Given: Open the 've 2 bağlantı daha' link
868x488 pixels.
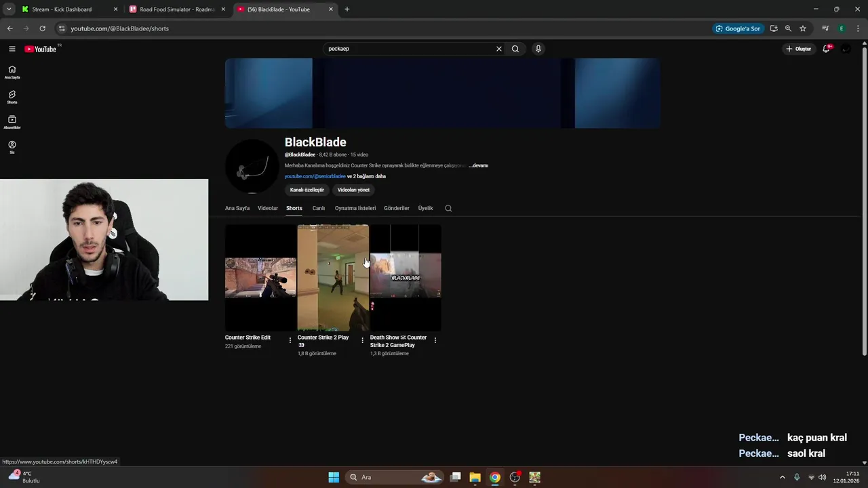Looking at the screenshot, I should tap(366, 176).
